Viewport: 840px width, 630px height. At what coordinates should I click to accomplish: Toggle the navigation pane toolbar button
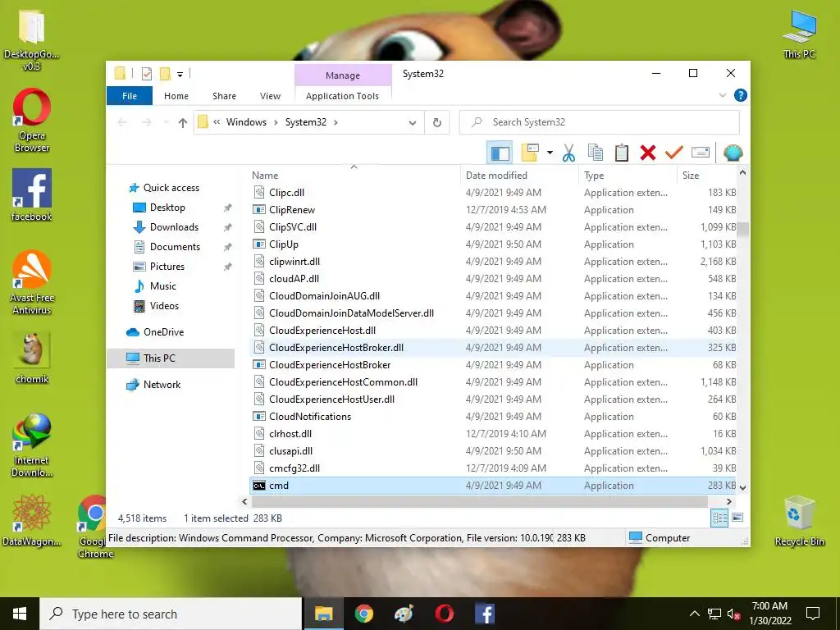click(500, 153)
